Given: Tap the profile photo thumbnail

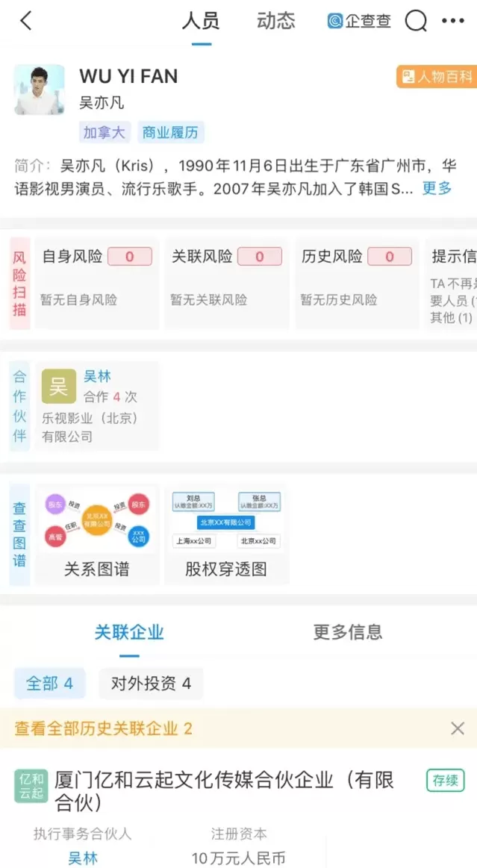Looking at the screenshot, I should (x=40, y=90).
